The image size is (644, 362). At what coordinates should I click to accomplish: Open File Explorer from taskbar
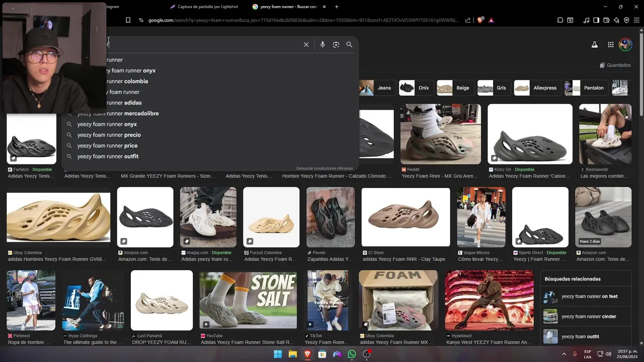click(x=292, y=354)
